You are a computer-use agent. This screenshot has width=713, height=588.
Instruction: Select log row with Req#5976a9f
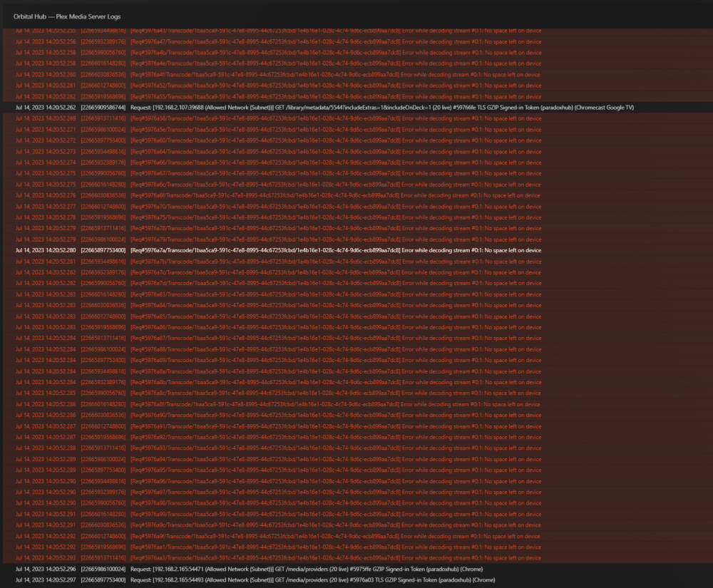coord(356,537)
